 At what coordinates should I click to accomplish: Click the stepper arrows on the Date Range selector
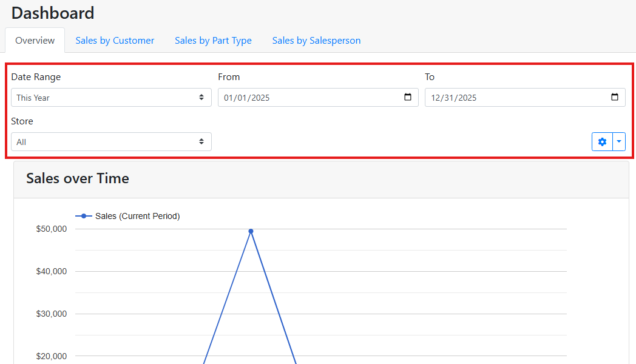click(202, 97)
